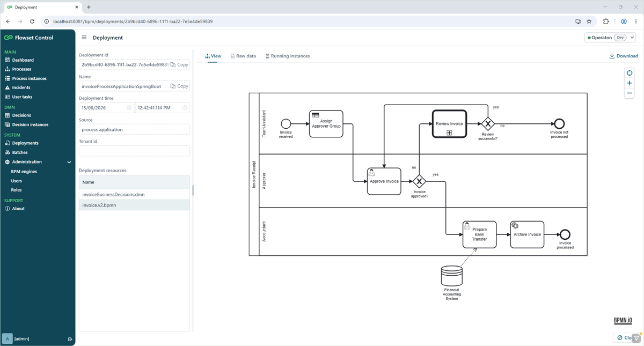The image size is (644, 346).
Task: Open Decision instances in sidebar
Action: (x=30, y=124)
